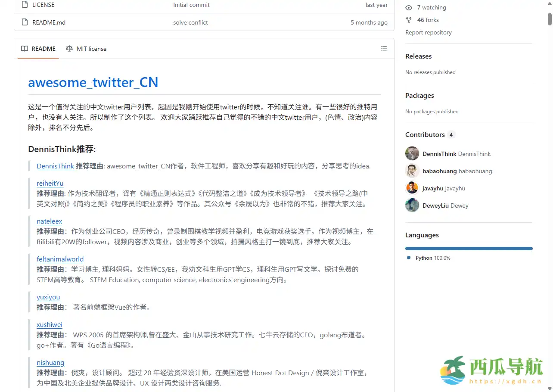
Task: Switch to the MIT license tab
Action: pyautogui.click(x=91, y=49)
